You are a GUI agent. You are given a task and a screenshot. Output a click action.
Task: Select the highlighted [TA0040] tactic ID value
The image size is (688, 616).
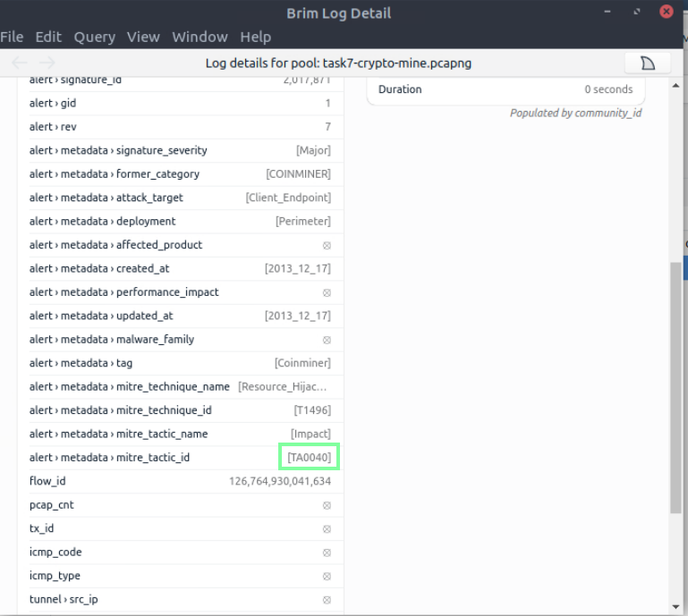click(x=309, y=458)
